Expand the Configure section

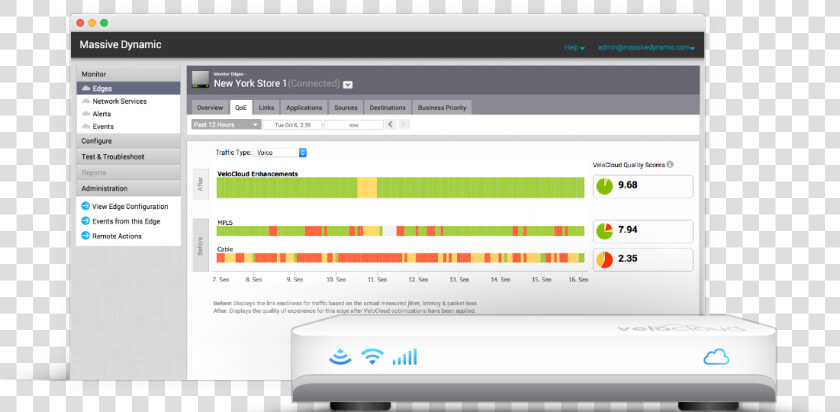128,141
